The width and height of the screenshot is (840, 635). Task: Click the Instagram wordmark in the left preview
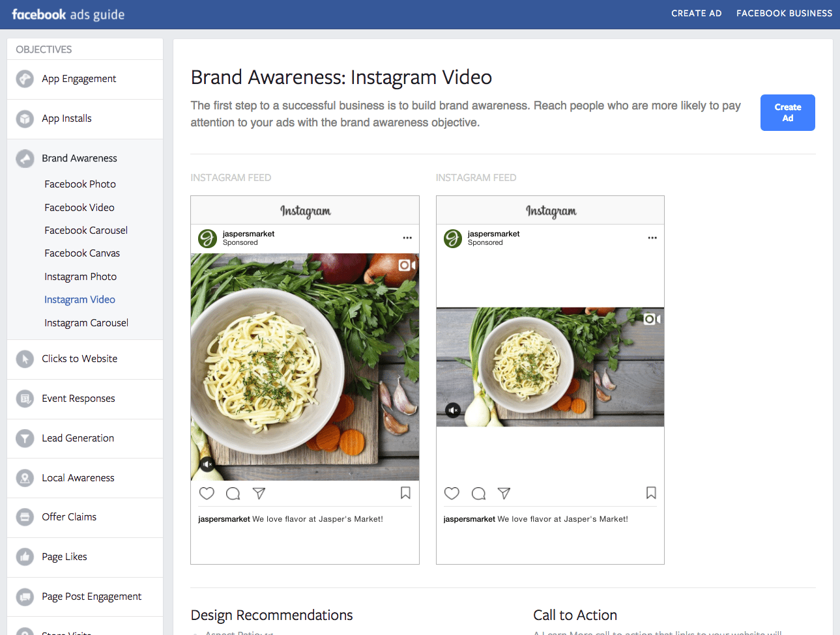(x=305, y=211)
